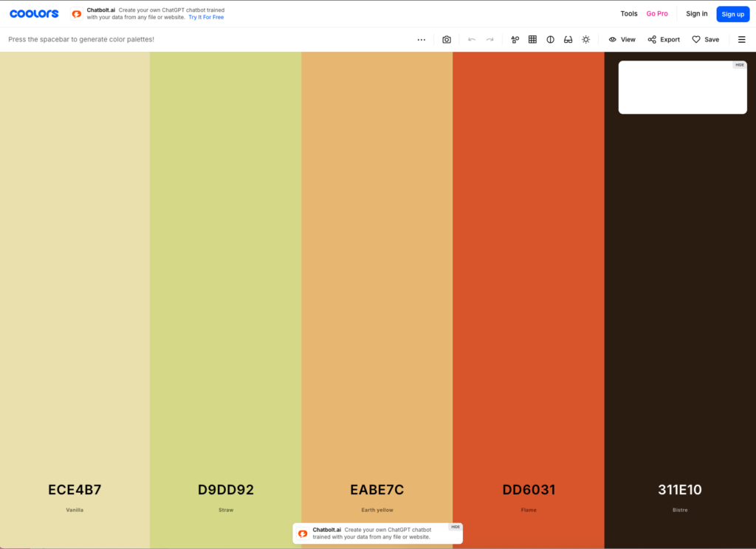756x549 pixels.
Task: Open the hamburger menu
Action: (x=741, y=40)
